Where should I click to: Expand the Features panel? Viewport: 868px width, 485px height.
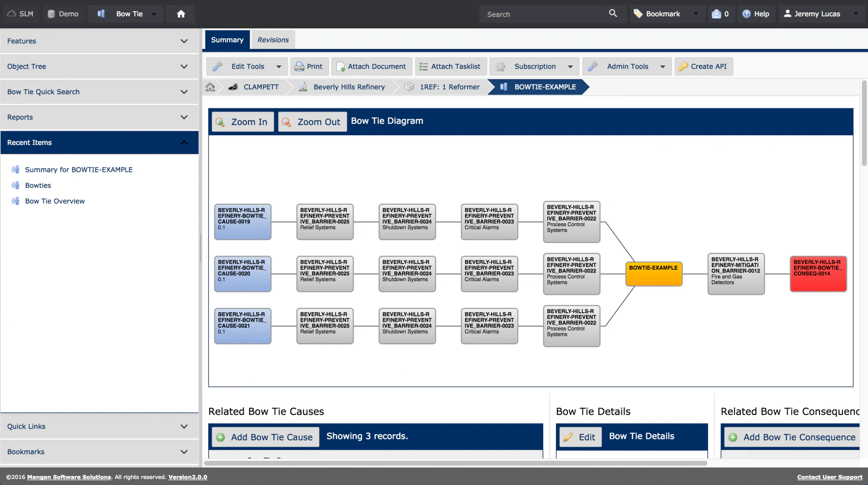pyautogui.click(x=184, y=41)
